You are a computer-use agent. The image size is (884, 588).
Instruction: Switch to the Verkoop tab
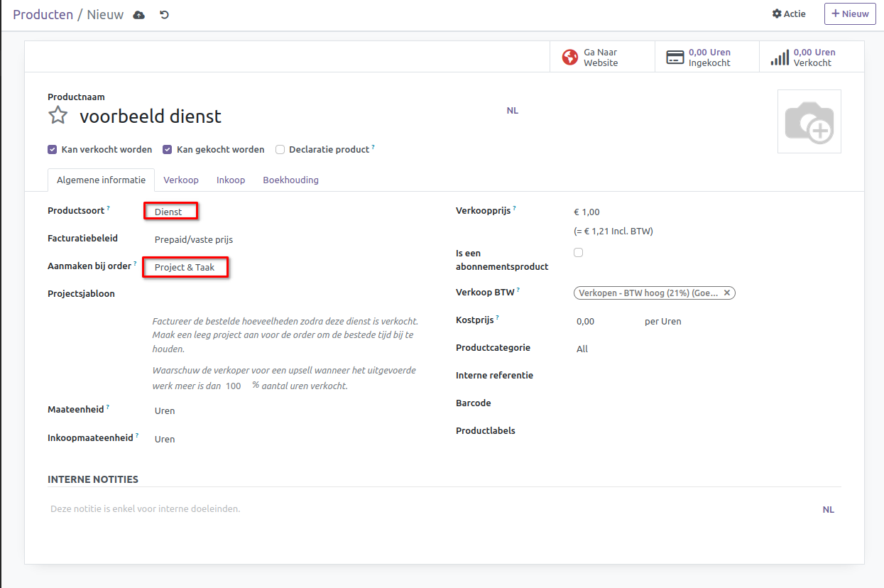[x=181, y=180]
